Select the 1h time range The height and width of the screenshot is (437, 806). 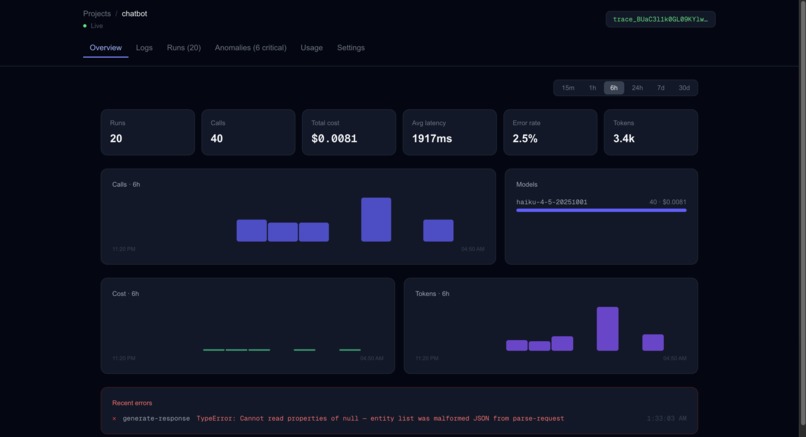(x=592, y=88)
